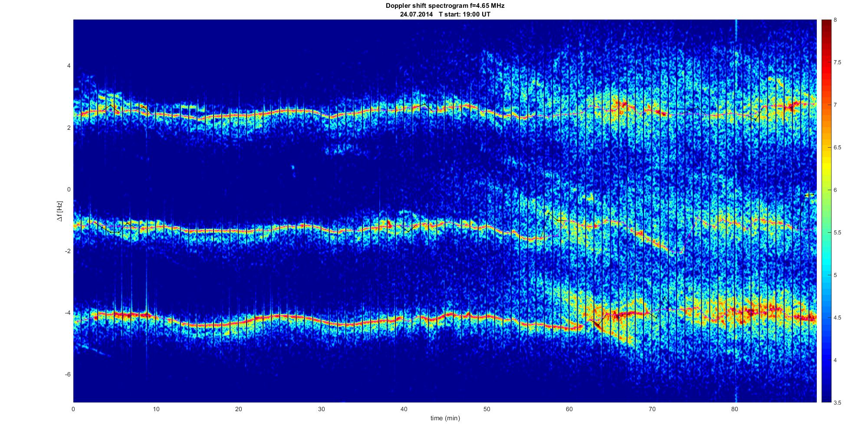Click the plot title 'Doppler shift spectrogram f=4.65 MHz'
This screenshot has width=868, height=432.
point(445,6)
